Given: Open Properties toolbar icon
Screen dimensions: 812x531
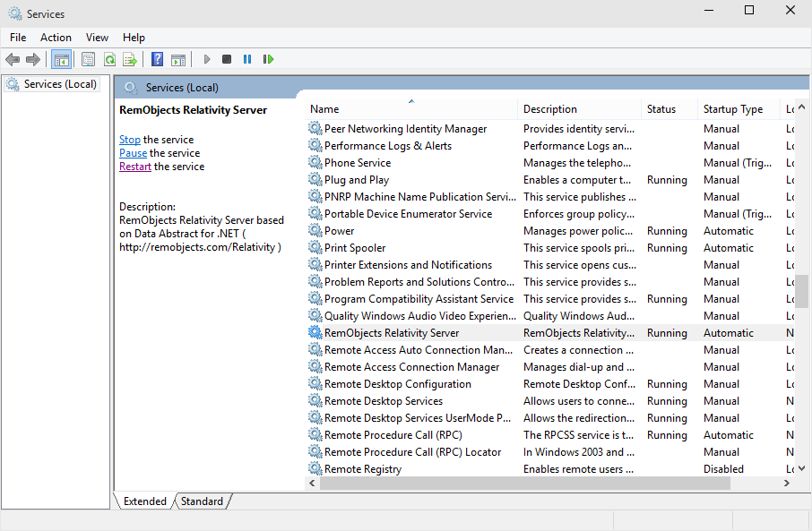Looking at the screenshot, I should coord(88,59).
